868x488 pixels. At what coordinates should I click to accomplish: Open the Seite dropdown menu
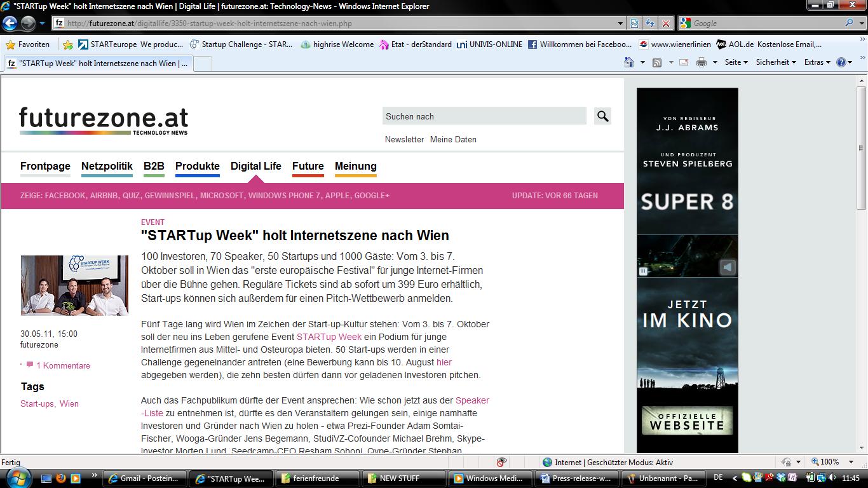(736, 62)
